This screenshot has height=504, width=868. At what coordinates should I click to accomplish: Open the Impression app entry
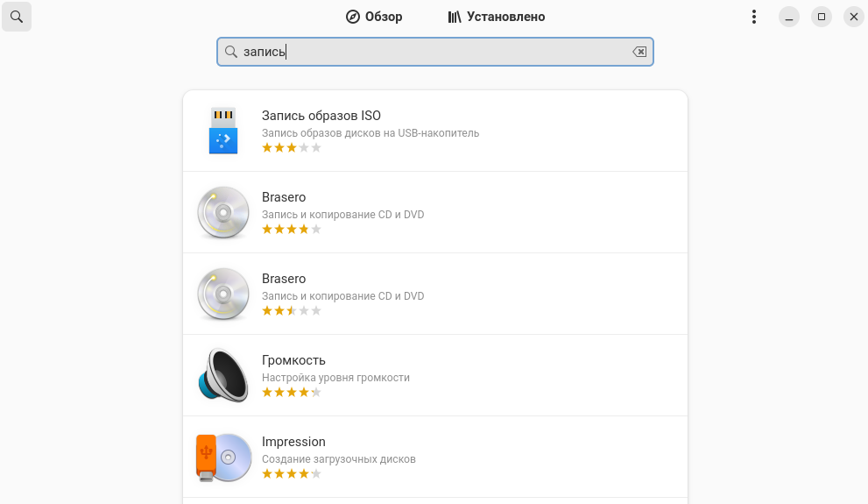point(293,442)
